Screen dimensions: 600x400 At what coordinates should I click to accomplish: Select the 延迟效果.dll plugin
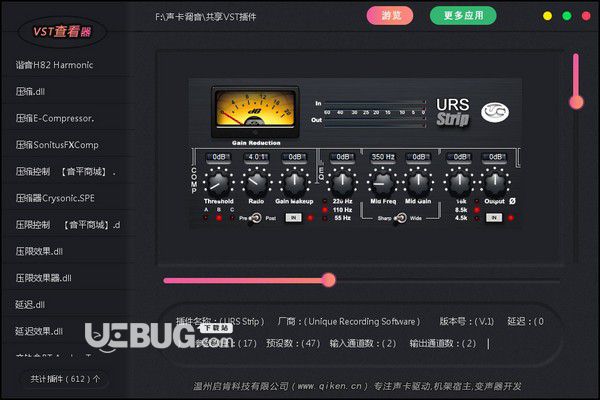[39, 331]
